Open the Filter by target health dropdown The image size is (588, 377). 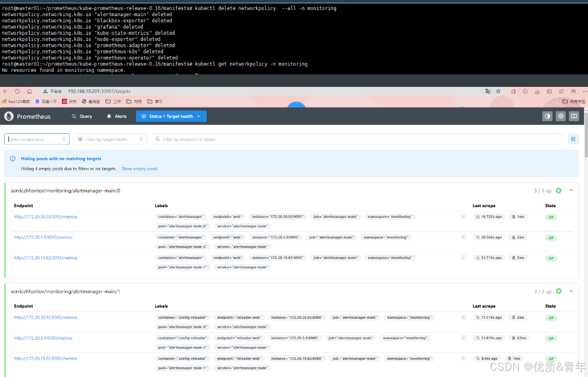111,139
